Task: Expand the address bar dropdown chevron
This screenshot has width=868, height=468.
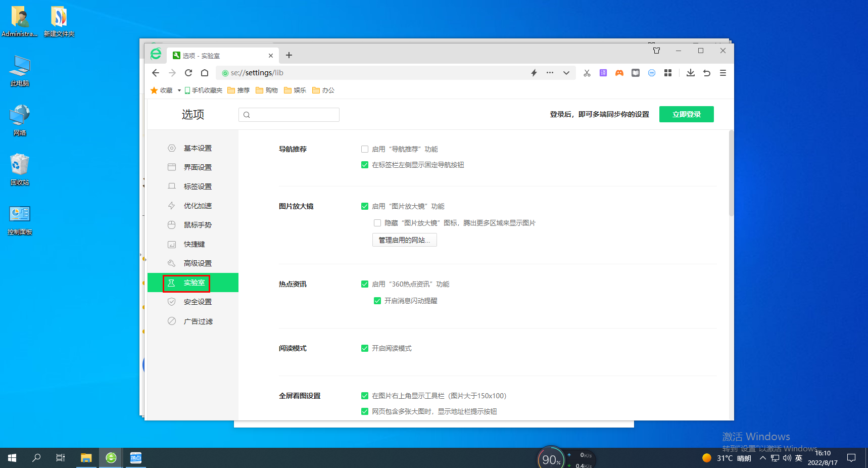Action: [566, 73]
